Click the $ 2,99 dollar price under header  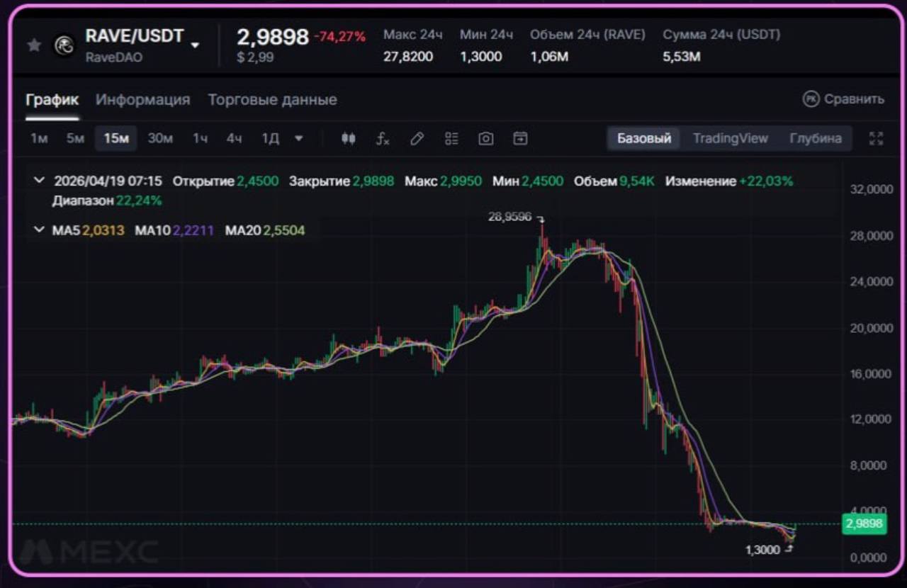click(255, 57)
